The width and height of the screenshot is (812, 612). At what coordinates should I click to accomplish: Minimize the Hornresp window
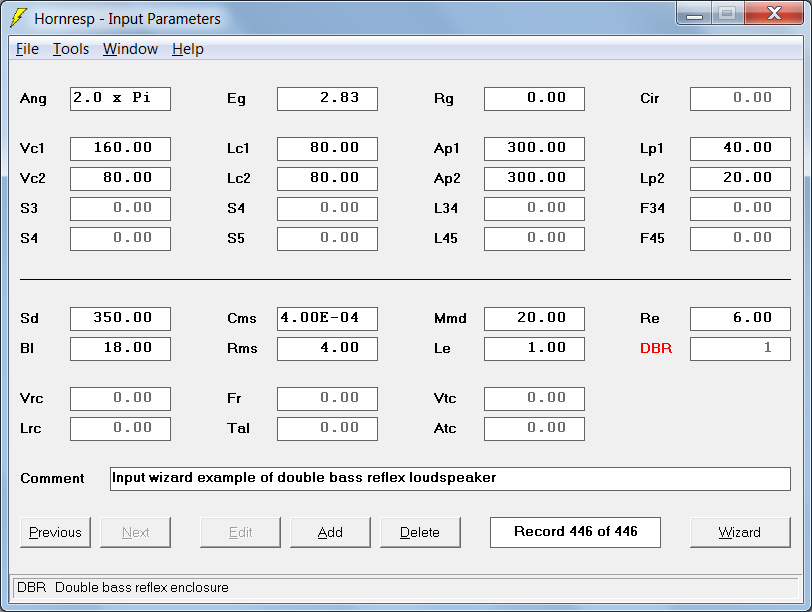(x=694, y=14)
